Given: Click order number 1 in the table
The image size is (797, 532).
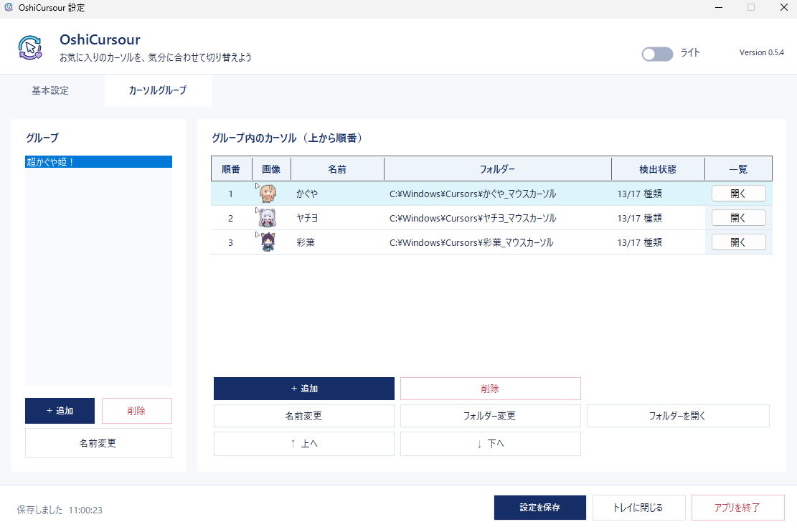Looking at the screenshot, I should (x=230, y=194).
